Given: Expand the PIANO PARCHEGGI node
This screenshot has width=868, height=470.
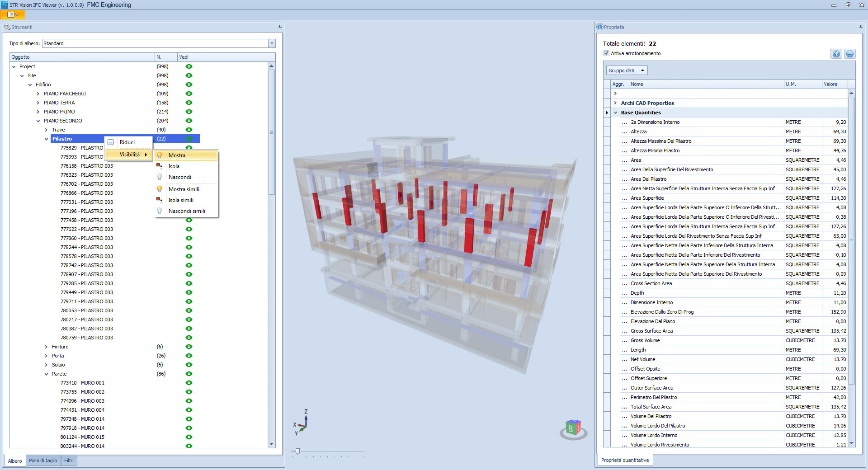Looking at the screenshot, I should 38,94.
